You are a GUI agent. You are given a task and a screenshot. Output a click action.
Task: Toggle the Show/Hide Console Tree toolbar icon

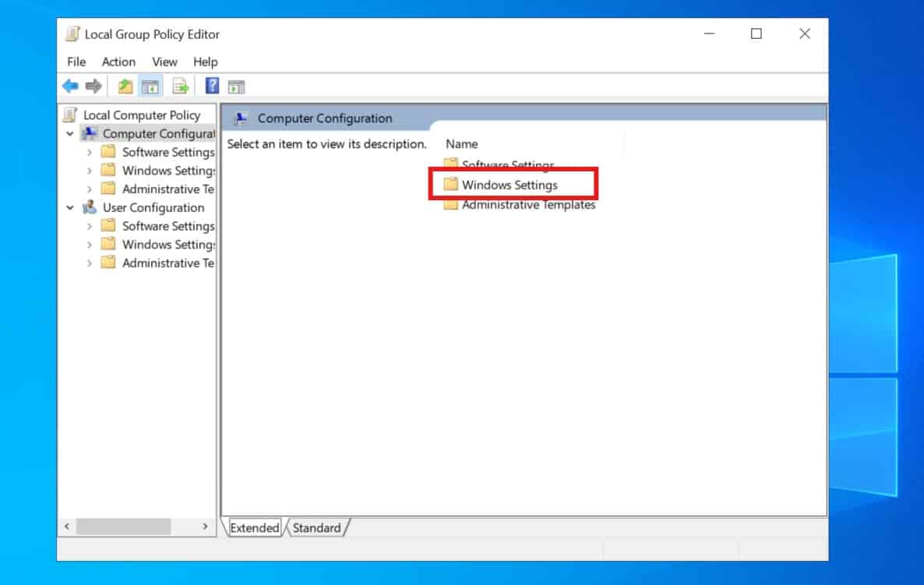coord(150,87)
